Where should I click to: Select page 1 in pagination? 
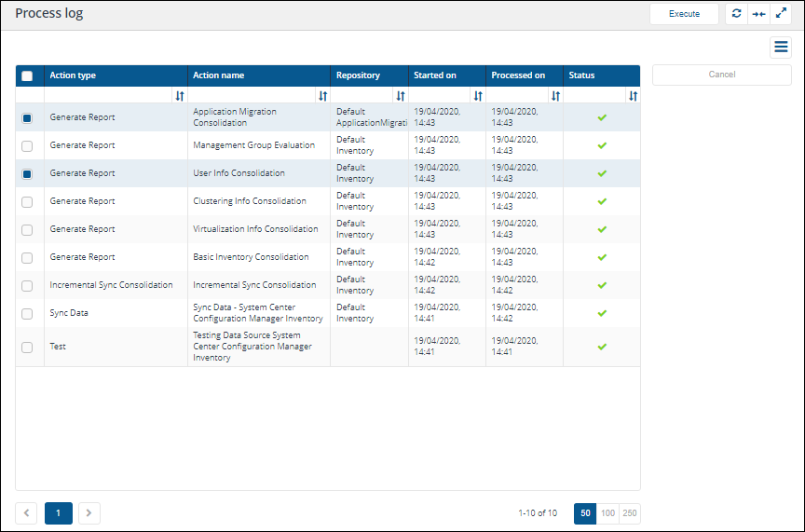coord(58,512)
